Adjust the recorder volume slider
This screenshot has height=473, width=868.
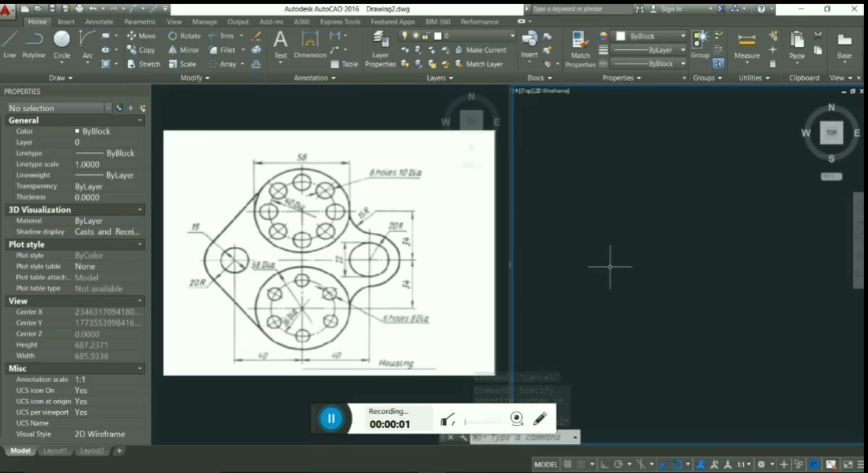(x=483, y=421)
